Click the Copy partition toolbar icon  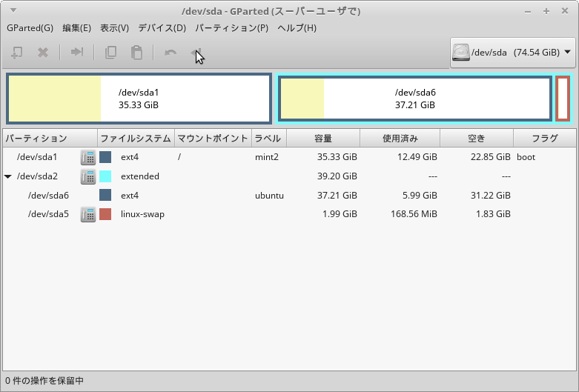click(x=110, y=53)
